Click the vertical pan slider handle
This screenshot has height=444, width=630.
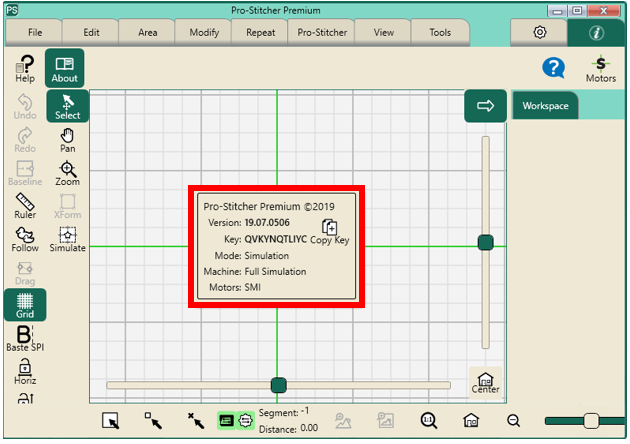click(x=485, y=242)
